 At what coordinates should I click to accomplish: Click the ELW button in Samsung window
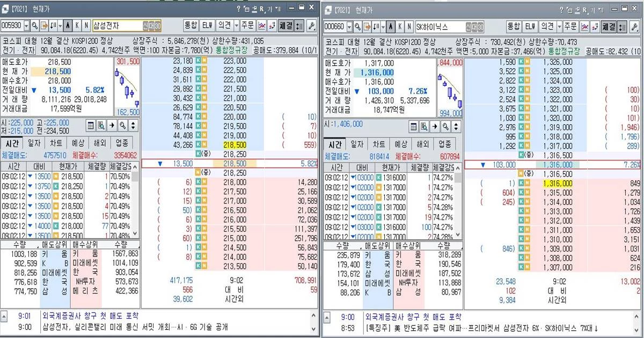tap(208, 26)
